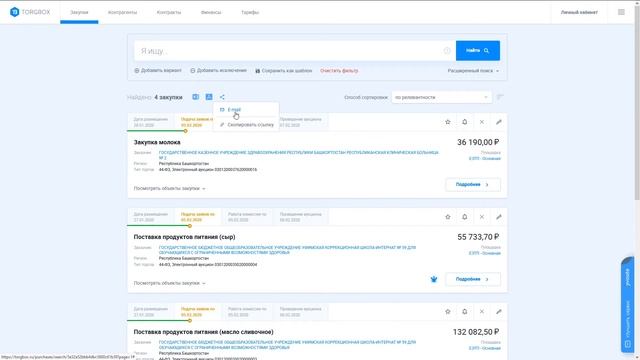Screen dimensions: 640x360
Task: Hide the масло сливочное purchase with X icon
Action: coord(482,311)
